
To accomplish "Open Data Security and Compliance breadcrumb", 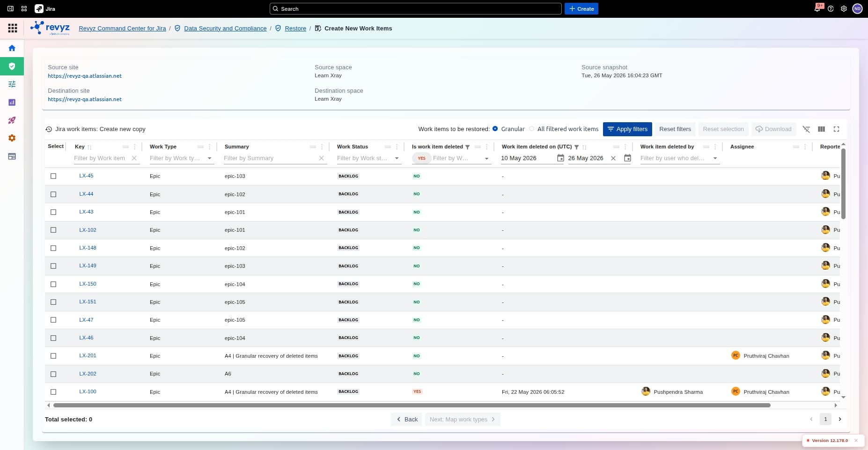I will 225,29.
